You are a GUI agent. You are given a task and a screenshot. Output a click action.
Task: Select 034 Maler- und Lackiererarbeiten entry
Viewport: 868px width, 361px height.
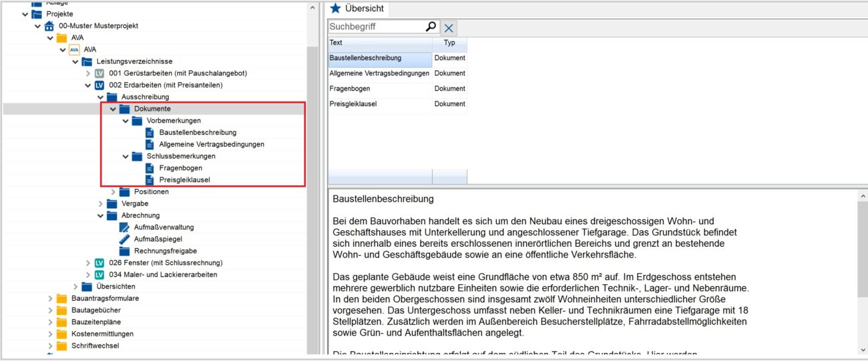(163, 275)
